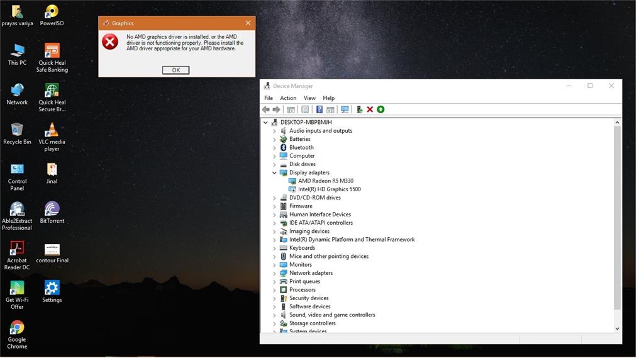Image resolution: width=644 pixels, height=358 pixels.
Task: Select the Settings desktop shortcut
Action: pos(52,292)
